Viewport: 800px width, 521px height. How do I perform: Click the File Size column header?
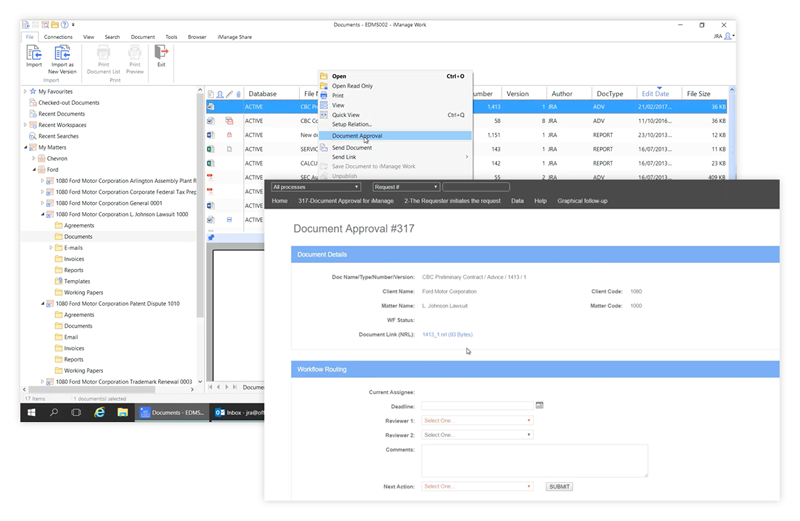click(698, 94)
